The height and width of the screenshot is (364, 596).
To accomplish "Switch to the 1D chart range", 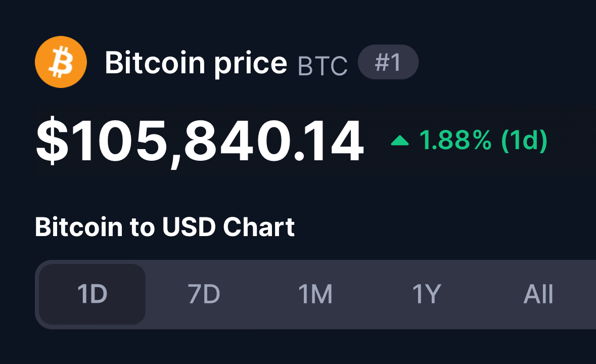I will pos(93,294).
